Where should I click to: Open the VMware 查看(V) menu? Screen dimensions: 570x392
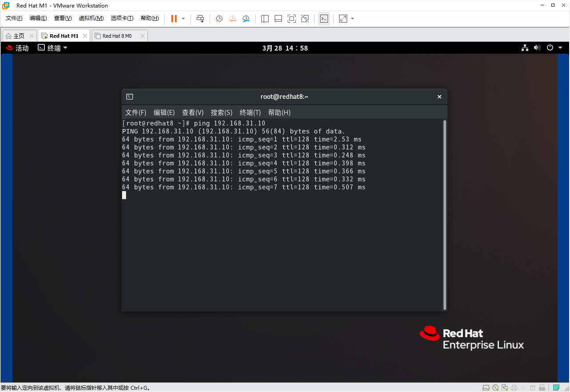click(63, 18)
